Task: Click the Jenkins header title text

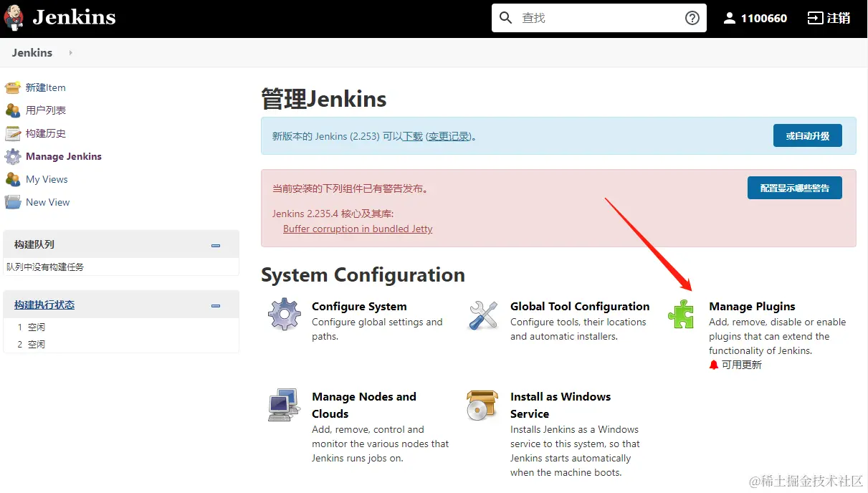Action: 74,17
